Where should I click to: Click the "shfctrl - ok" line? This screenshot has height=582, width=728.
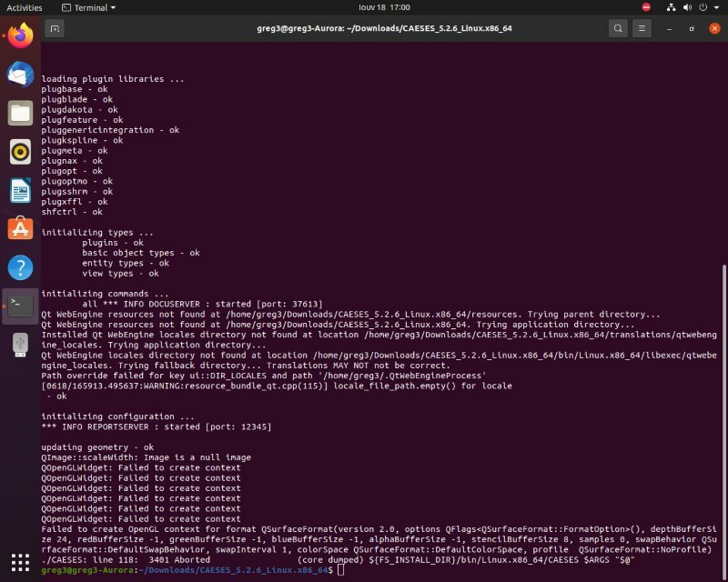[x=72, y=212]
